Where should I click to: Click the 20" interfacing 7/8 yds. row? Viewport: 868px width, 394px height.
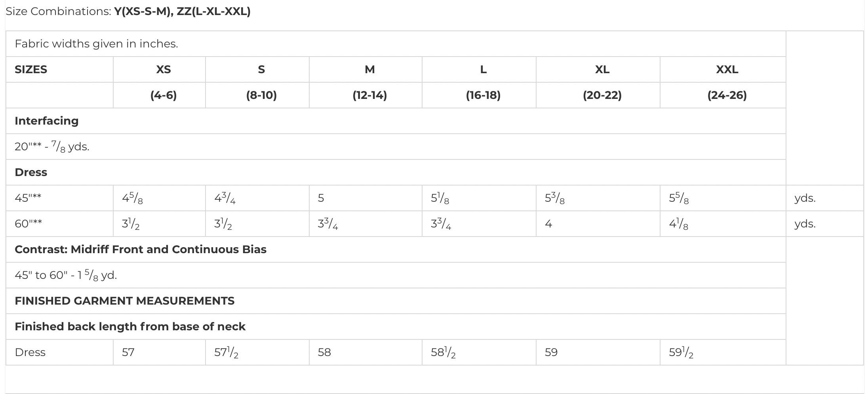[396, 147]
